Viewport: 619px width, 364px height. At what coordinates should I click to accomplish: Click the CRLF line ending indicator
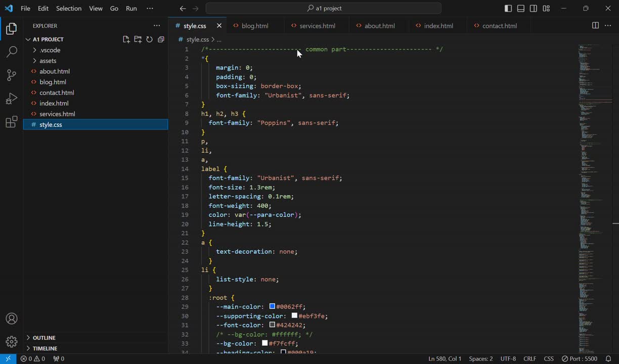529,359
